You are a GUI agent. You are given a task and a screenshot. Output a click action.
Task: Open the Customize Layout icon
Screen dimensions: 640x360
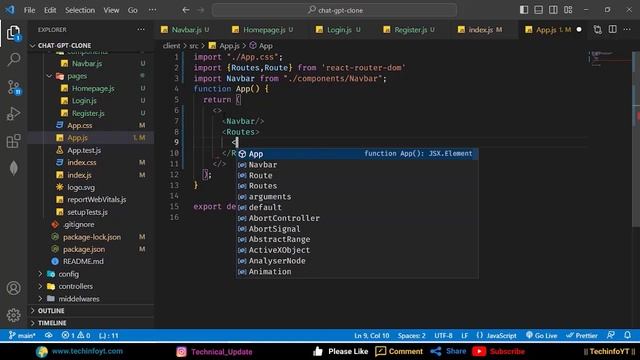pos(568,10)
